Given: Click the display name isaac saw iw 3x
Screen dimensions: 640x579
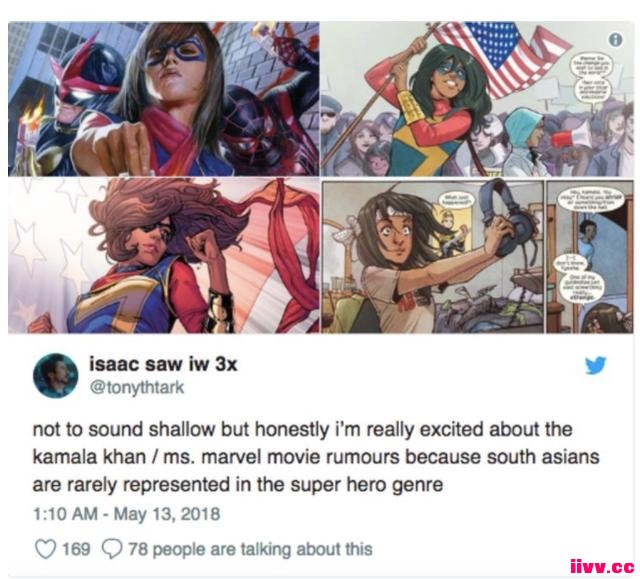Looking at the screenshot, I should click(x=163, y=364).
